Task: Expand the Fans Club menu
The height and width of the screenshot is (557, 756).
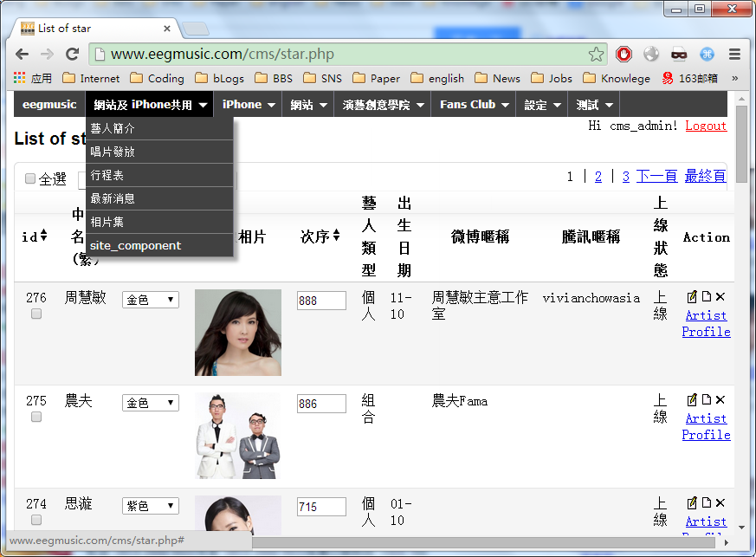Action: 474,105
